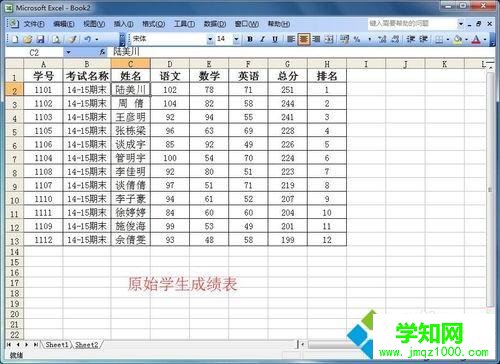The width and height of the screenshot is (500, 364).
Task: Click the Align Right icon
Action: point(316,39)
